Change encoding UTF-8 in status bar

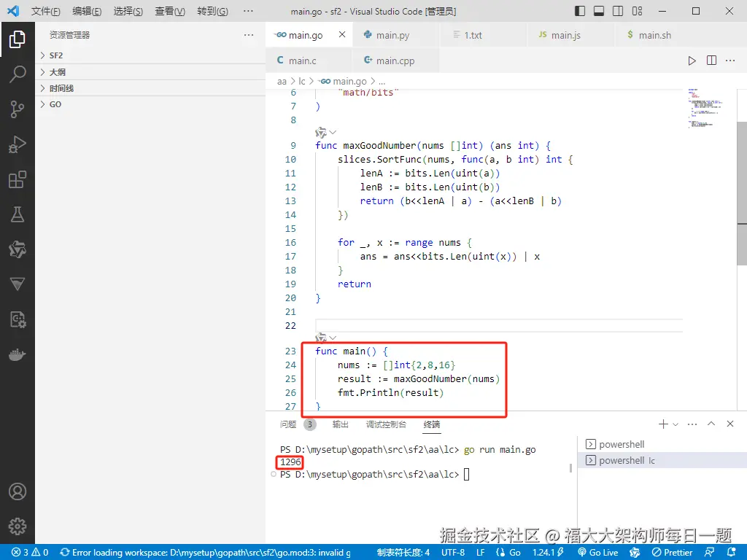coord(452,552)
